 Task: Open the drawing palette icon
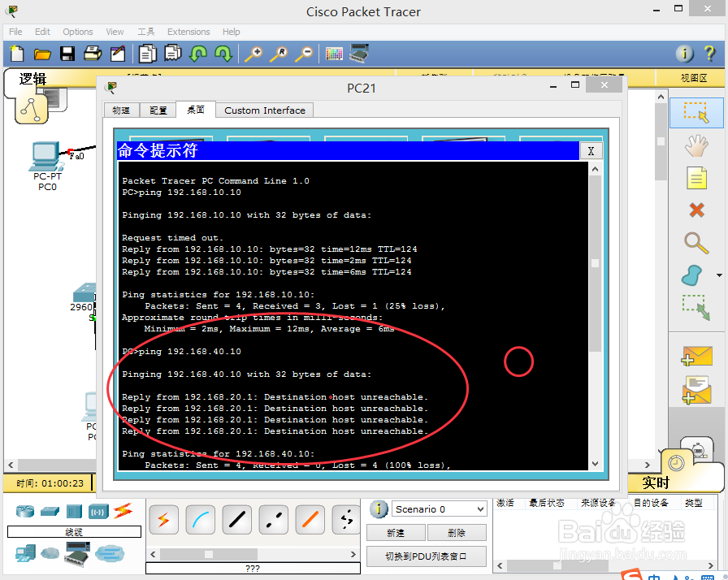334,54
